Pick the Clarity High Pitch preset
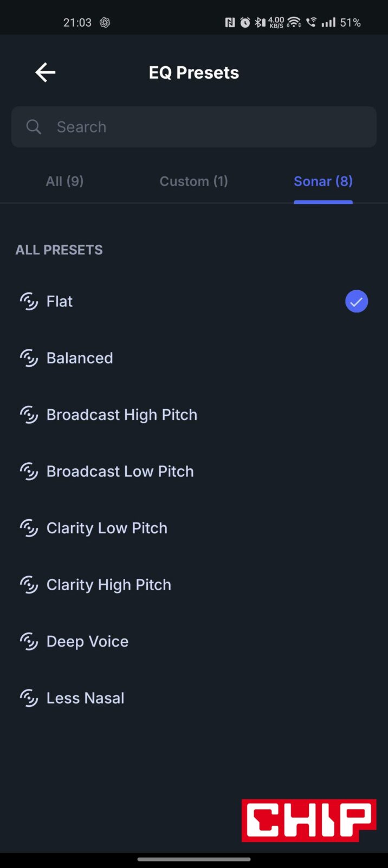 (x=109, y=585)
